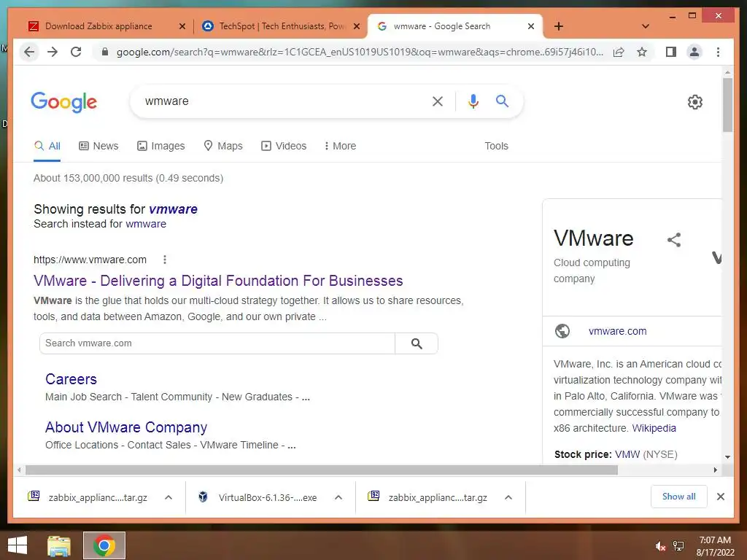View site information lock icon
Screen dimensions: 747x560
(105, 52)
